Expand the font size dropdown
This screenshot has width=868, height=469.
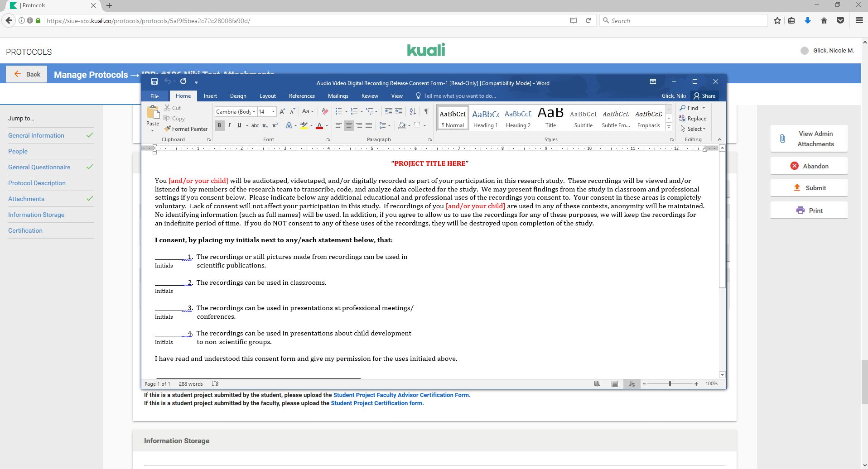click(273, 112)
